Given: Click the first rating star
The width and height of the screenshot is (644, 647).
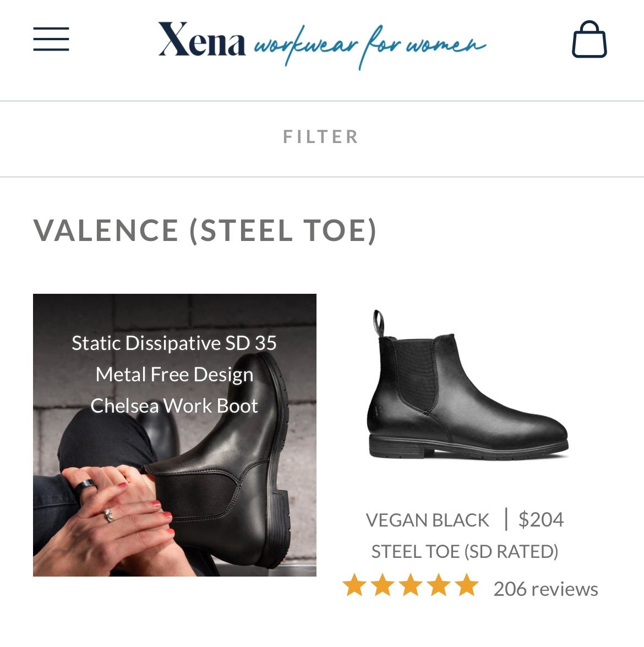Looking at the screenshot, I should (354, 585).
